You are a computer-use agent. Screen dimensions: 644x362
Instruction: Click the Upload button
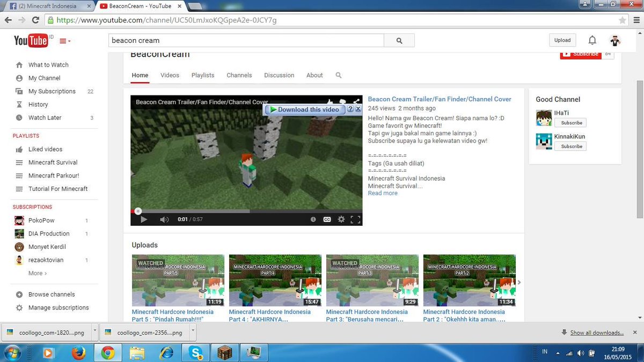pyautogui.click(x=562, y=40)
